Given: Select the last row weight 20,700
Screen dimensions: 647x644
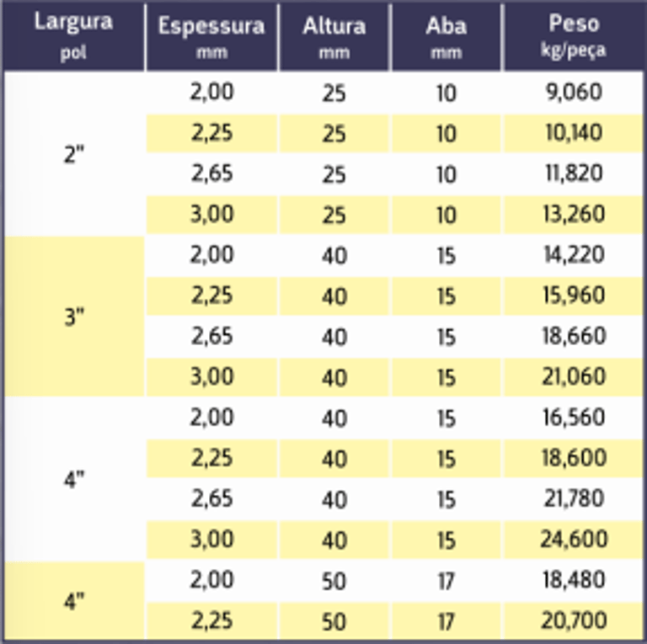Looking at the screenshot, I should tap(573, 621).
